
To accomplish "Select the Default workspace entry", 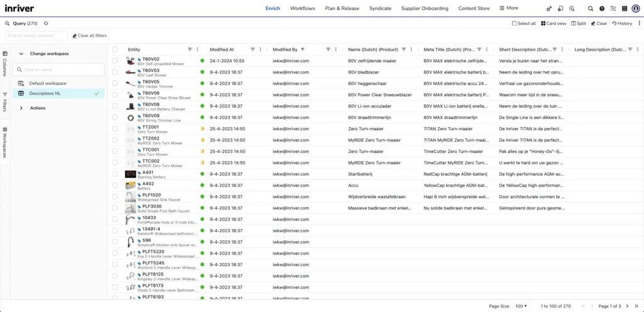I will tap(47, 83).
